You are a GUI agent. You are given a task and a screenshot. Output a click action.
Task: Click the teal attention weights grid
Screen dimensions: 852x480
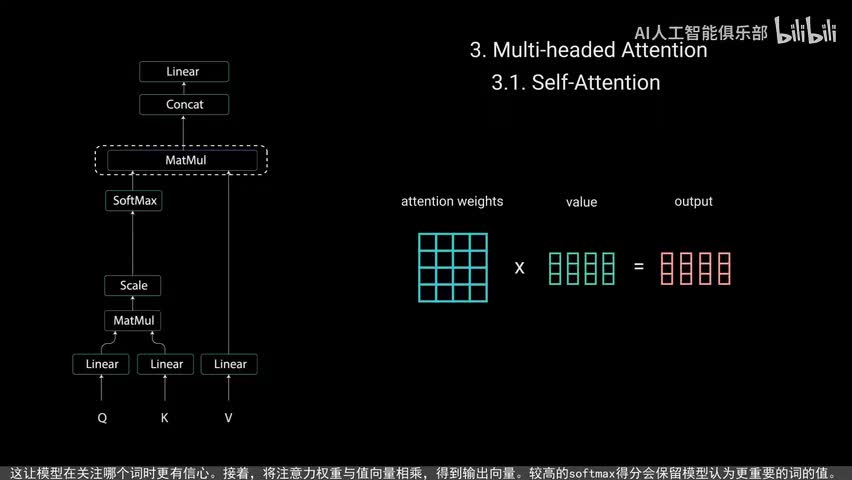coord(453,267)
